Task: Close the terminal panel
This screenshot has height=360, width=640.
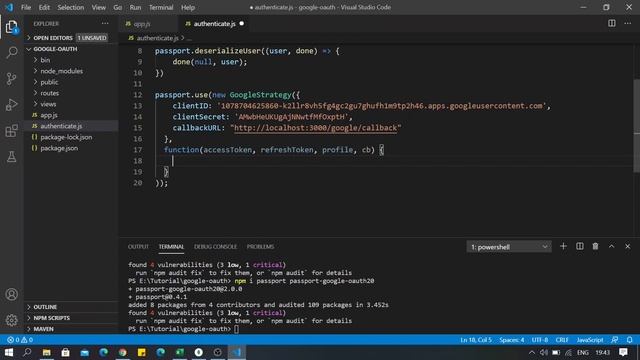Action: (628, 246)
